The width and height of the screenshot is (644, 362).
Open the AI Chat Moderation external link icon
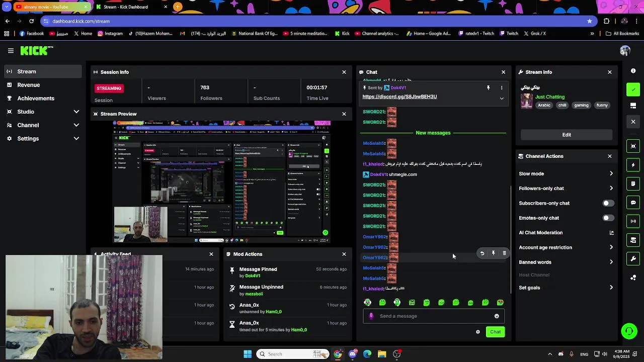(611, 233)
